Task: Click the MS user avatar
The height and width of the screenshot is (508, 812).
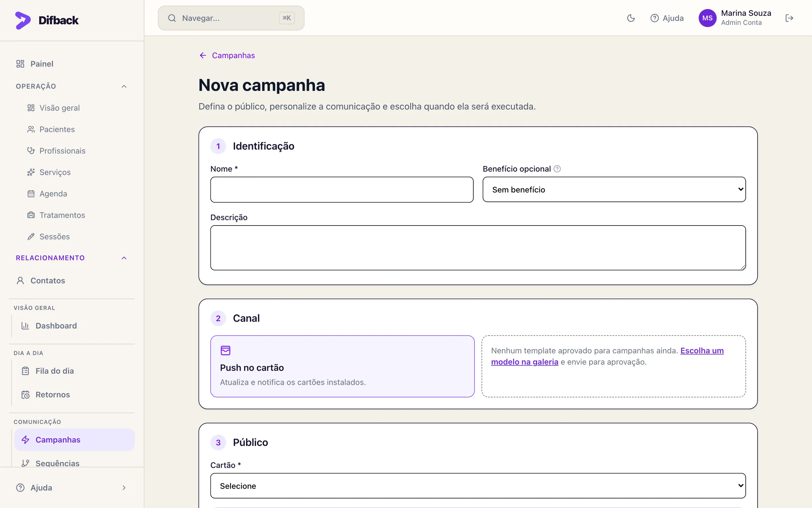Action: tap(707, 18)
